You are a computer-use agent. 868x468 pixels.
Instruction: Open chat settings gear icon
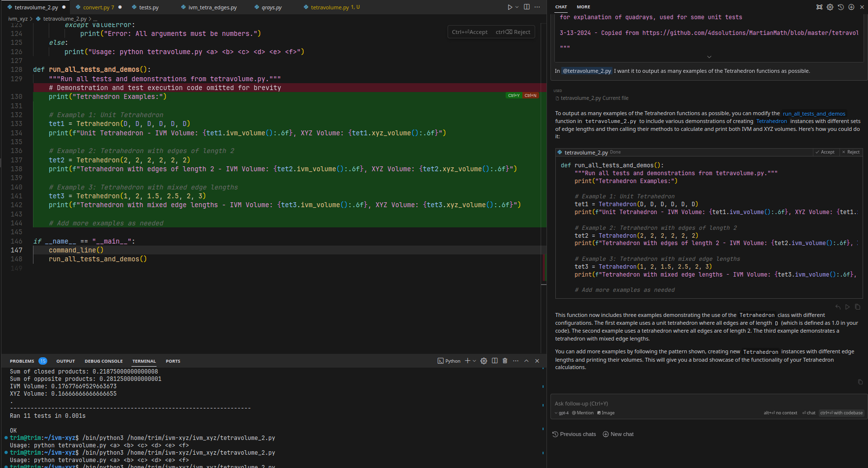(x=830, y=7)
